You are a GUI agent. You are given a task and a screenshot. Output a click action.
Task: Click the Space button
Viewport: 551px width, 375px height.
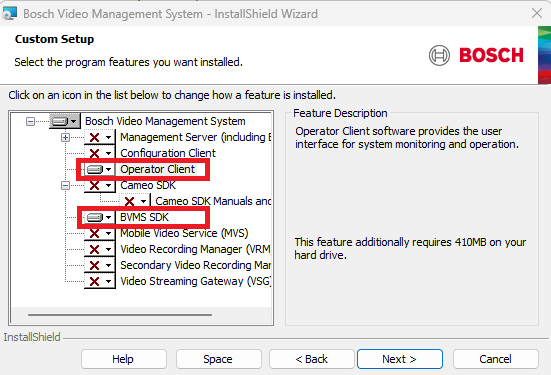pos(219,359)
